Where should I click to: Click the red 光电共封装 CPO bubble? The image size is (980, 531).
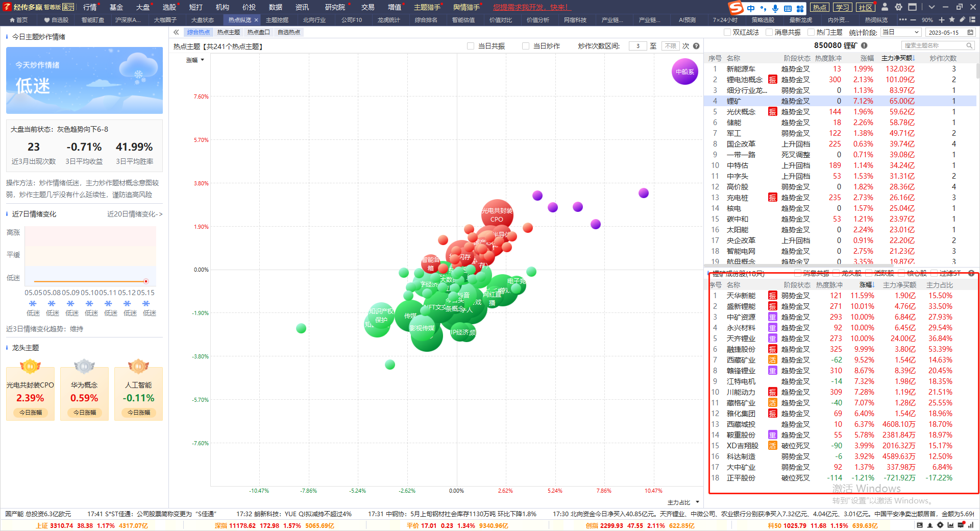click(497, 215)
